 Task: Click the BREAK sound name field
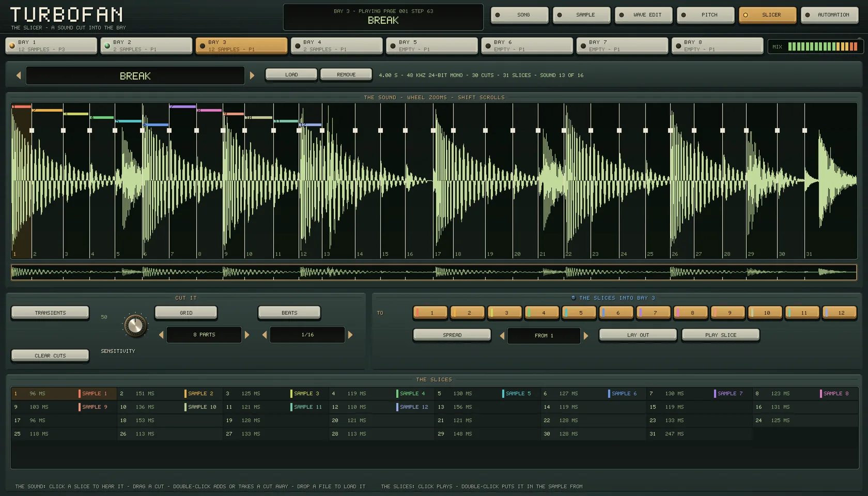135,76
